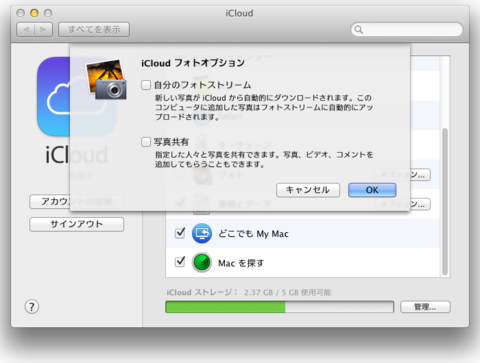Click the iCloud window title

tap(239, 13)
